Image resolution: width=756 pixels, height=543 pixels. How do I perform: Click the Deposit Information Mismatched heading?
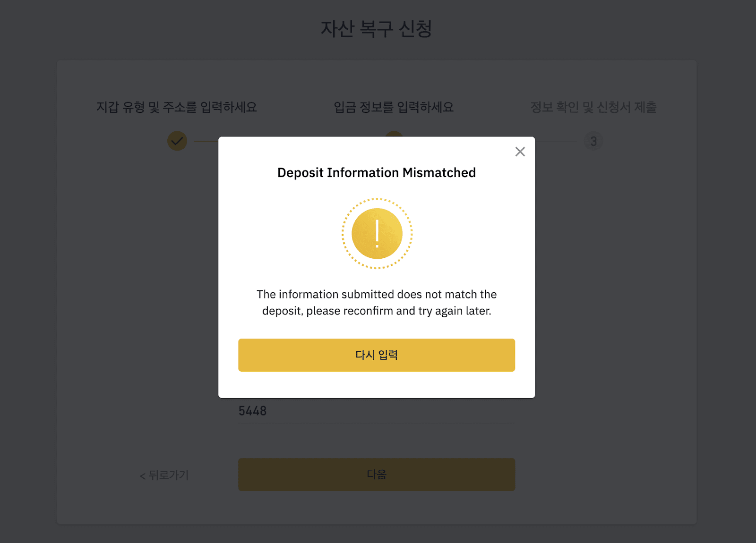pos(377,173)
